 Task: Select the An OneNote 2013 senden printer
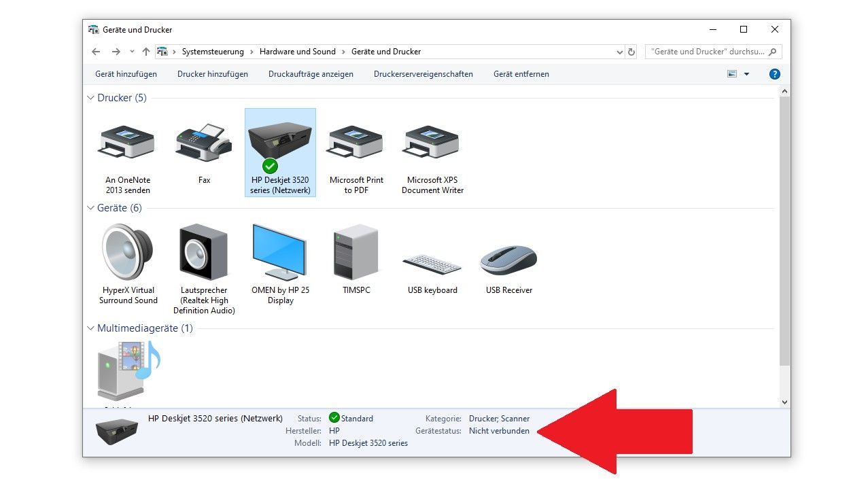click(x=128, y=153)
